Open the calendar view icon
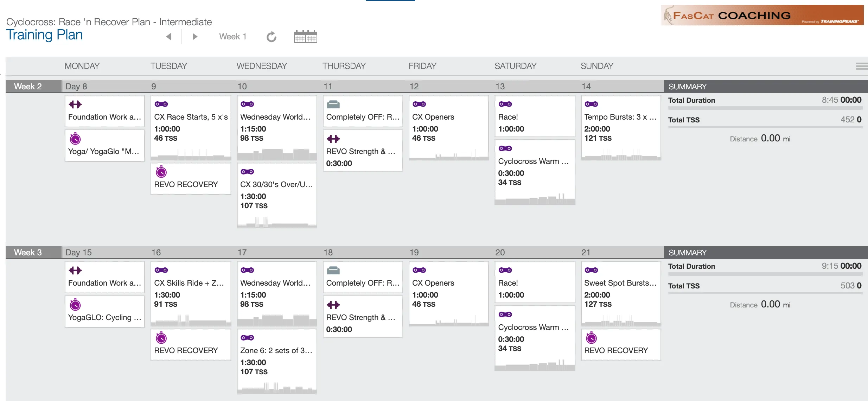868x401 pixels. [x=305, y=37]
